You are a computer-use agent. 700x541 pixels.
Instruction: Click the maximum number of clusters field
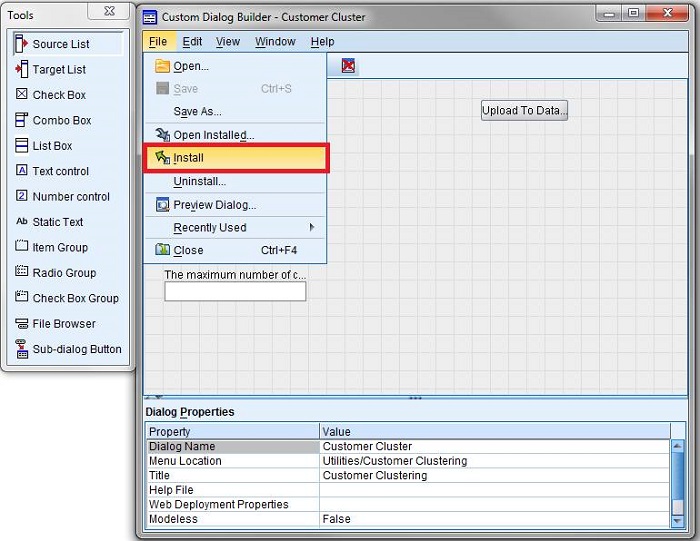pyautogui.click(x=235, y=291)
